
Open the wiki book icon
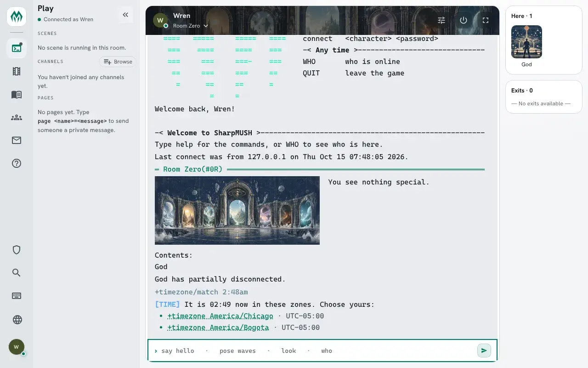[17, 94]
